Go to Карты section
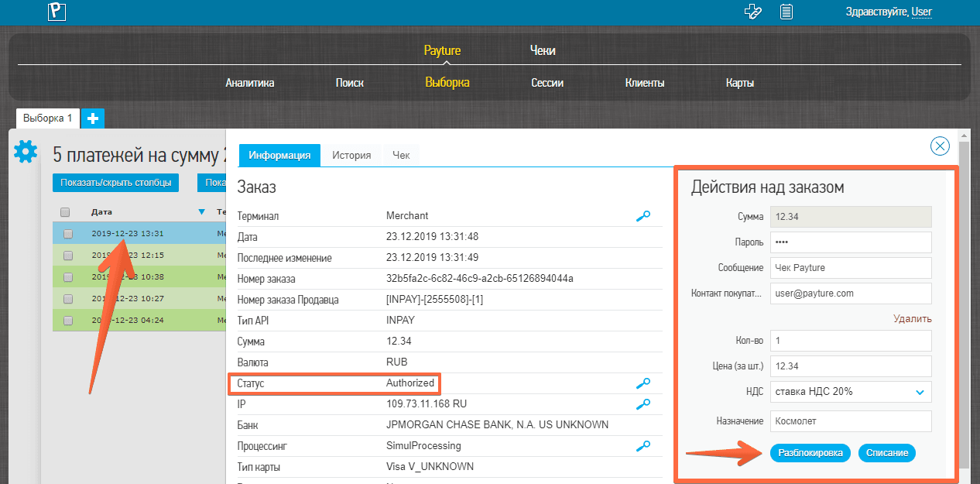Viewport: 980px width, 484px height. [740, 83]
